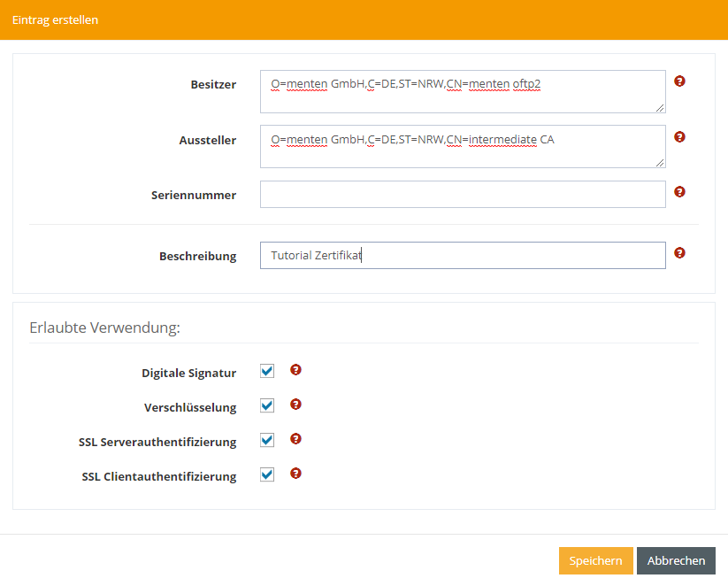Click Speichern to save the entry
This screenshot has width=728, height=586.
coord(595,560)
